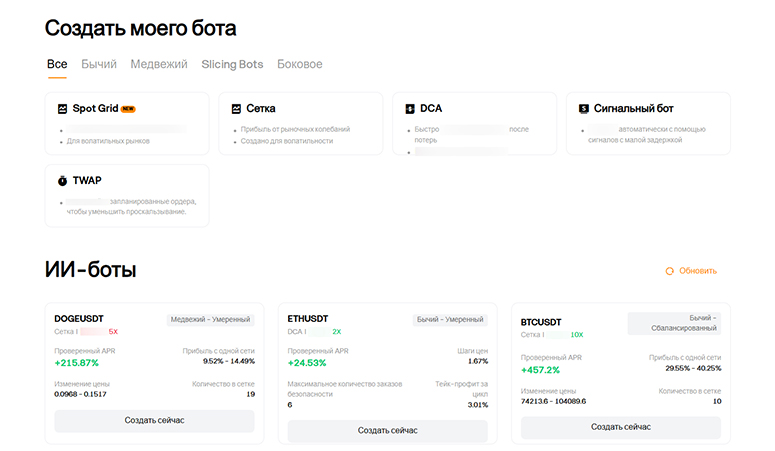Select the Slicing Bots tab

tap(232, 64)
